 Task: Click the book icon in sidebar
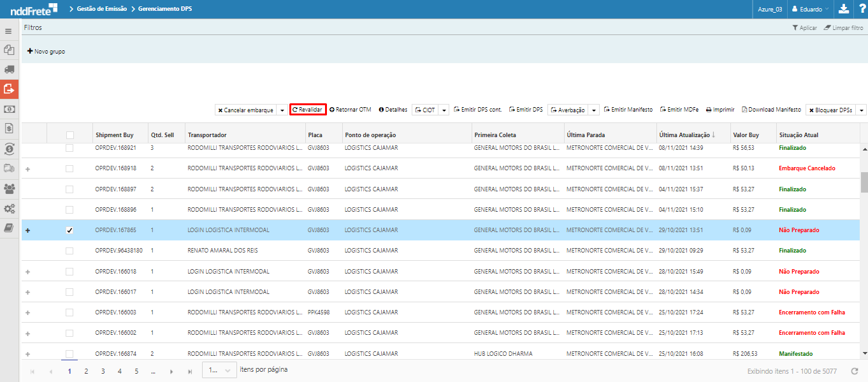(9, 228)
